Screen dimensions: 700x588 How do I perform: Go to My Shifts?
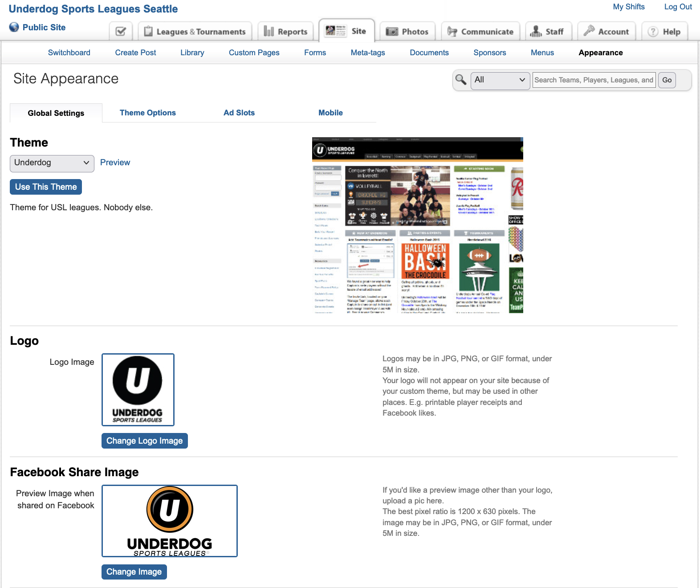[629, 7]
